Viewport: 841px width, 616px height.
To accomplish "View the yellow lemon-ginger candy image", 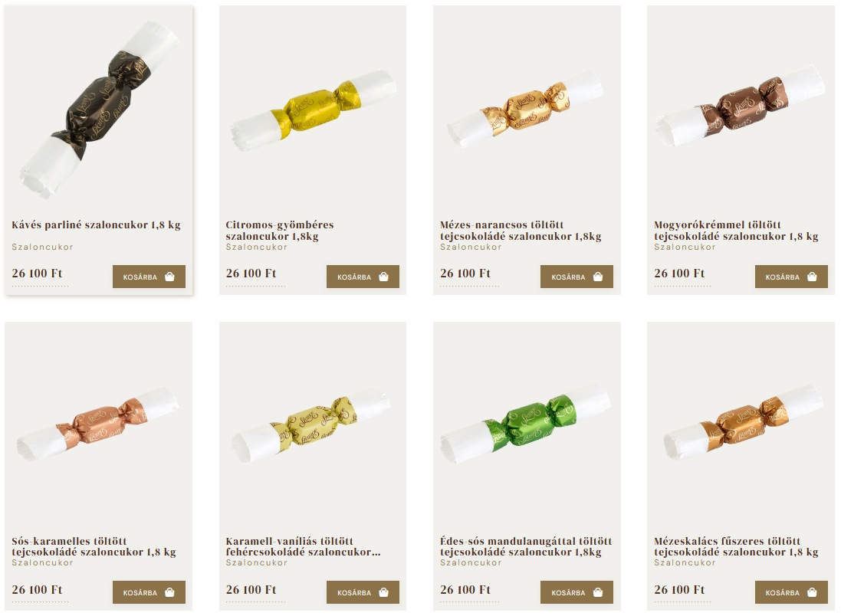I will (x=314, y=110).
